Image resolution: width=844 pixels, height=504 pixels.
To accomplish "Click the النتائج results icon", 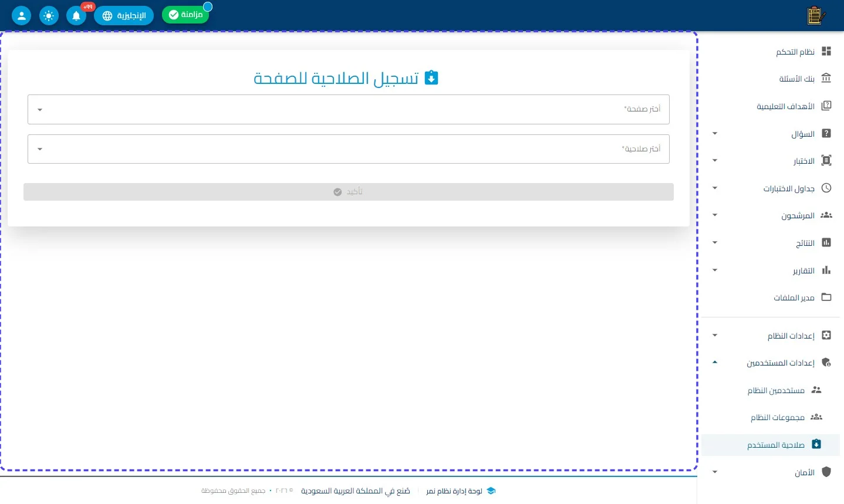I will click(x=826, y=242).
